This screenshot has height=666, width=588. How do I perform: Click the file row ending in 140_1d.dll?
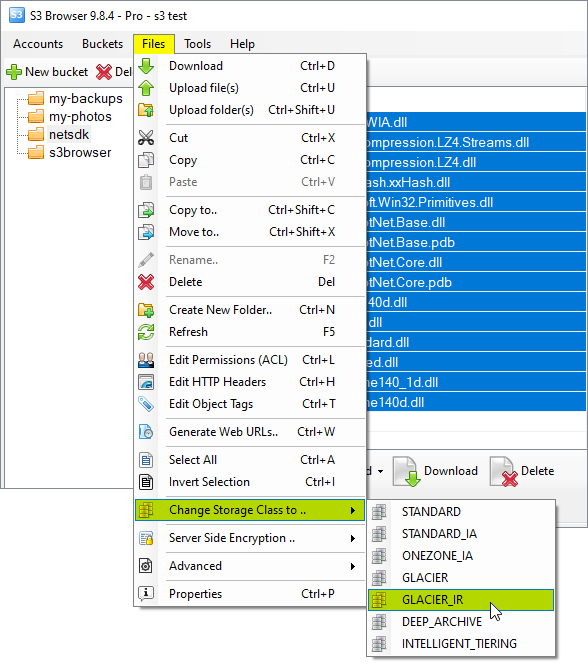pyautogui.click(x=476, y=382)
